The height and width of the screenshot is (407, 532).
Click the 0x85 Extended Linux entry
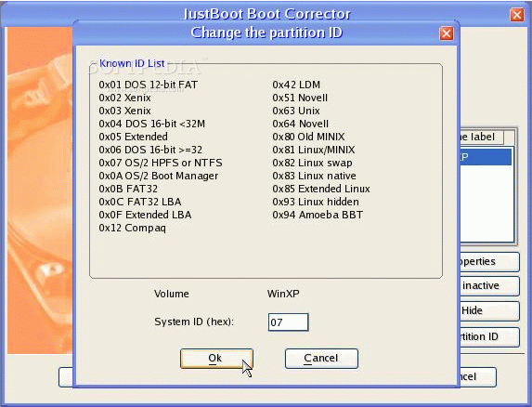(321, 189)
